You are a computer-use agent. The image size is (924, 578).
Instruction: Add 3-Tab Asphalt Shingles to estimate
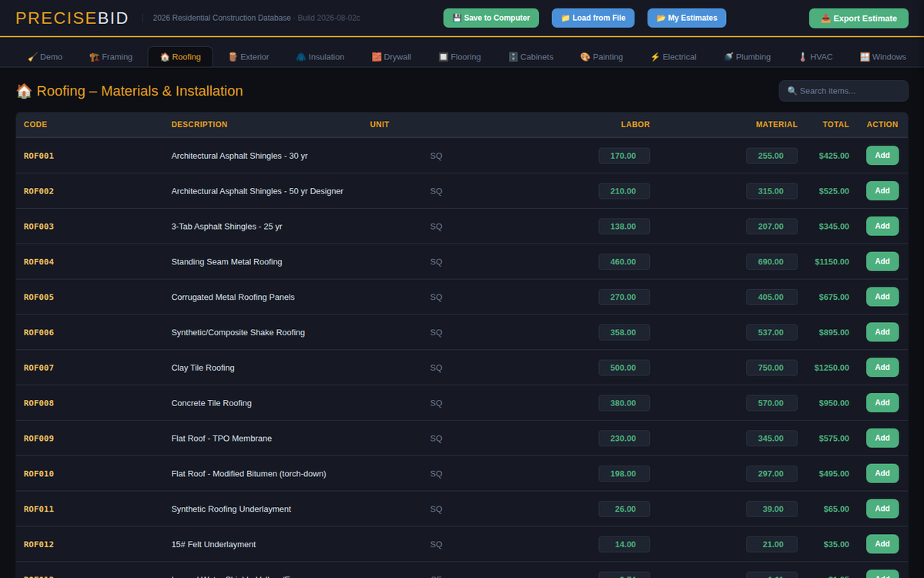[x=882, y=227]
